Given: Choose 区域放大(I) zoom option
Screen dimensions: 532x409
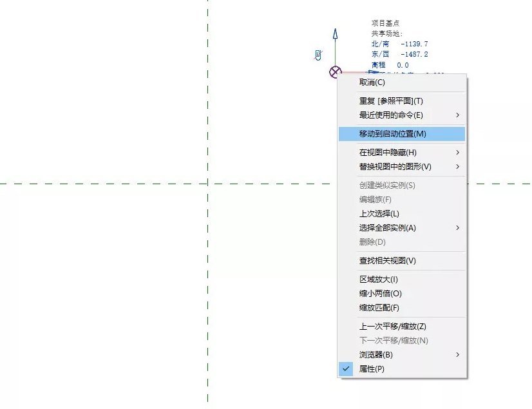Looking at the screenshot, I should [x=402, y=280].
